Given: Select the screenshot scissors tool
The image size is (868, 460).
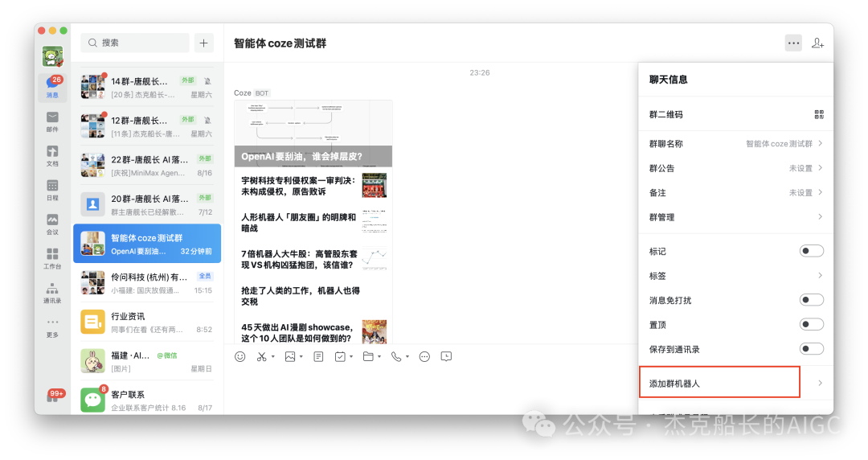Looking at the screenshot, I should (x=262, y=356).
